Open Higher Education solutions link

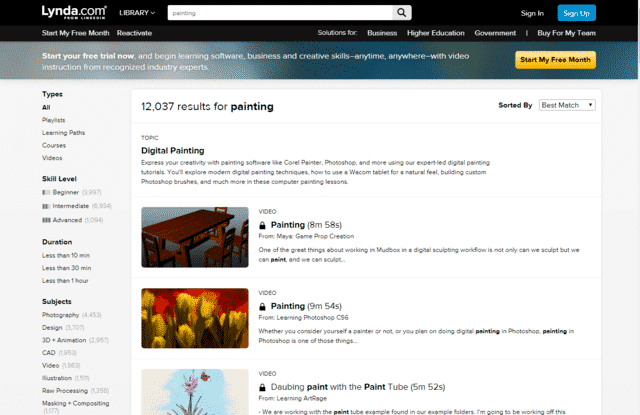[x=436, y=33]
